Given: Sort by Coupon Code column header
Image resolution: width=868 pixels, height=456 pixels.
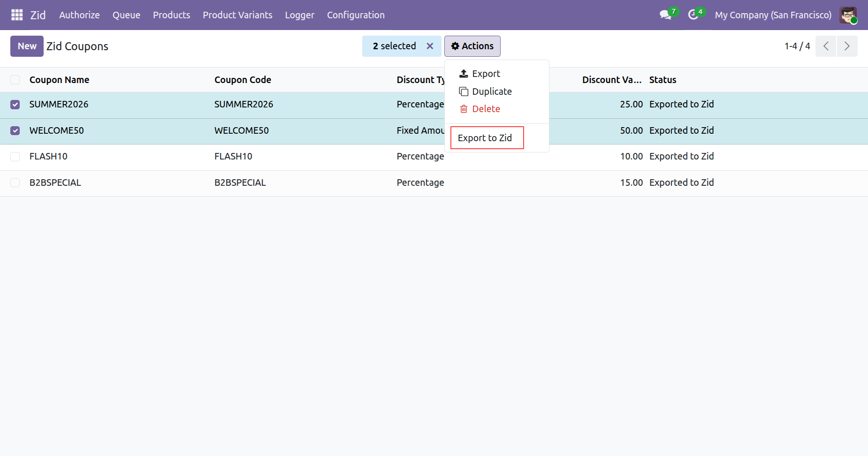Looking at the screenshot, I should click(243, 80).
